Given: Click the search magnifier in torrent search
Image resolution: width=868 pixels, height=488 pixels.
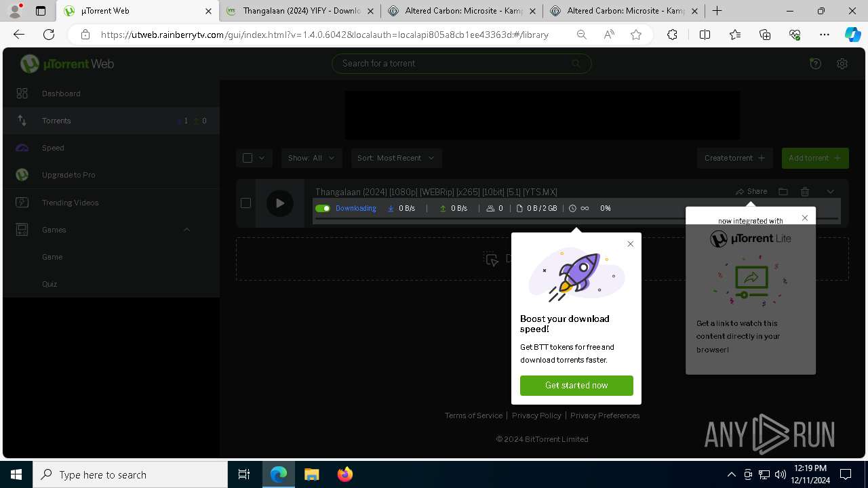Looking at the screenshot, I should pos(576,64).
